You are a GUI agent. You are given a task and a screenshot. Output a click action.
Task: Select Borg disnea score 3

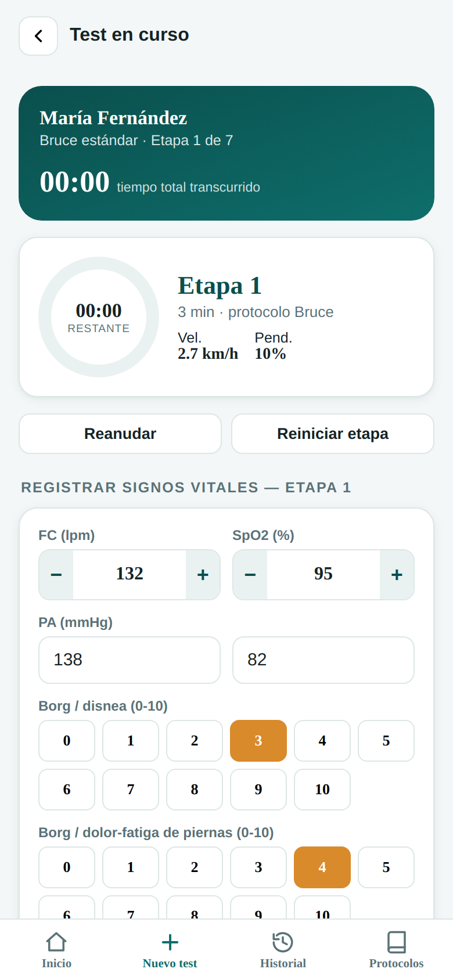click(x=258, y=741)
